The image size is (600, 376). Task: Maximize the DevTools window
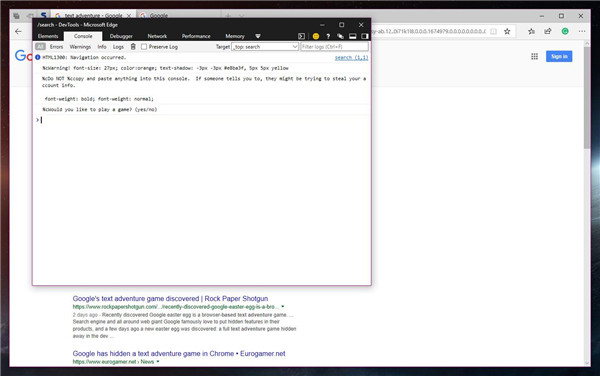[x=341, y=25]
